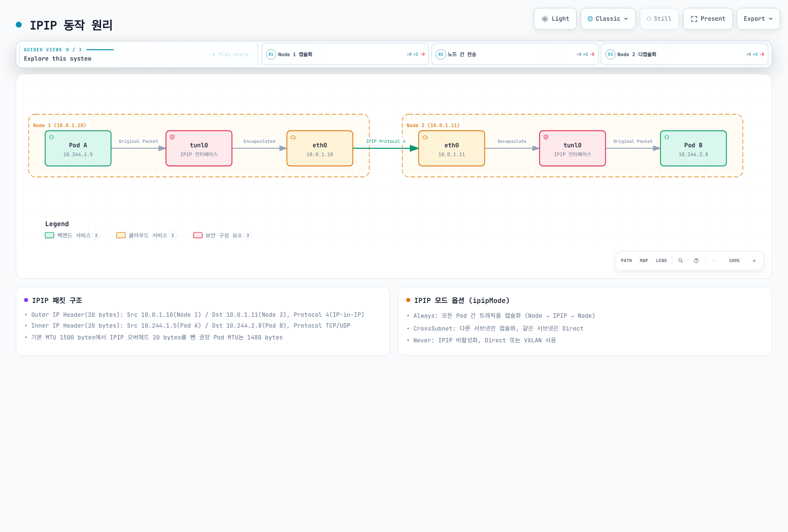This screenshot has height=532, width=788.
Task: Click the 백엔드 서비스 green legend swatch
Action: click(x=49, y=235)
